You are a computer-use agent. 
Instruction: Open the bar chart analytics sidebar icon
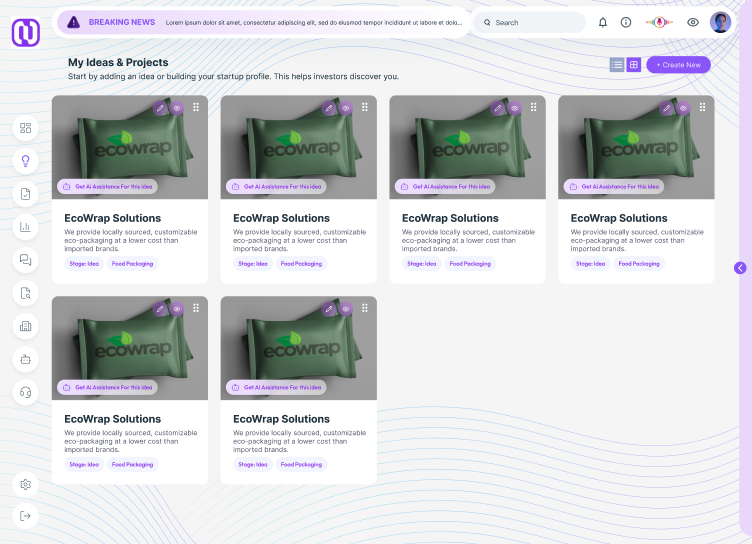[26, 227]
